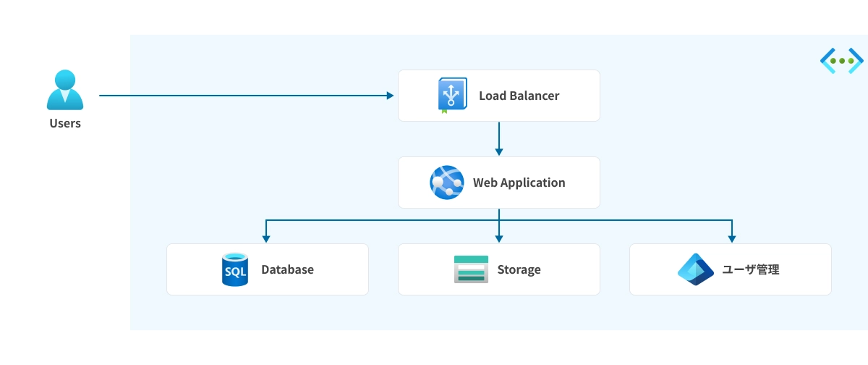Click the arrowhead pointing into Database
Viewport: 868px width, 365px height.
coord(267,238)
